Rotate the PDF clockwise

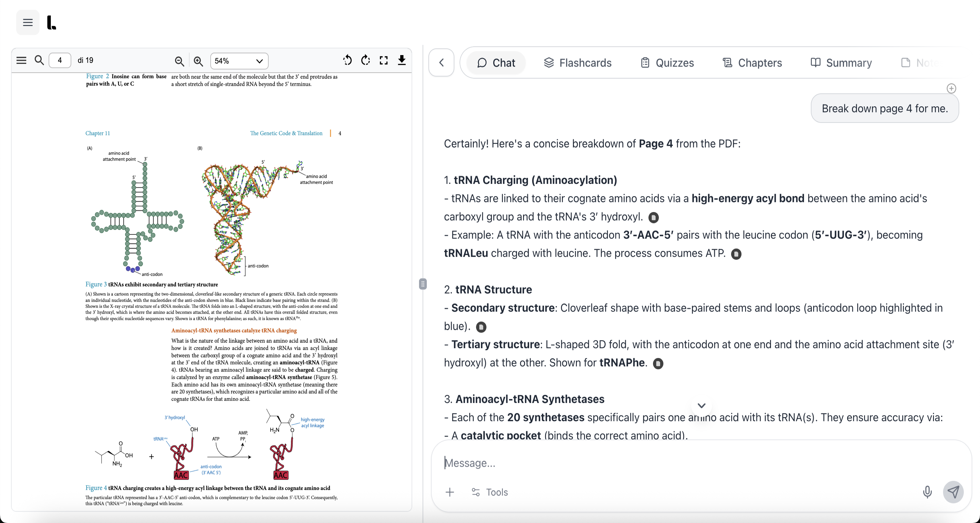[x=366, y=60]
